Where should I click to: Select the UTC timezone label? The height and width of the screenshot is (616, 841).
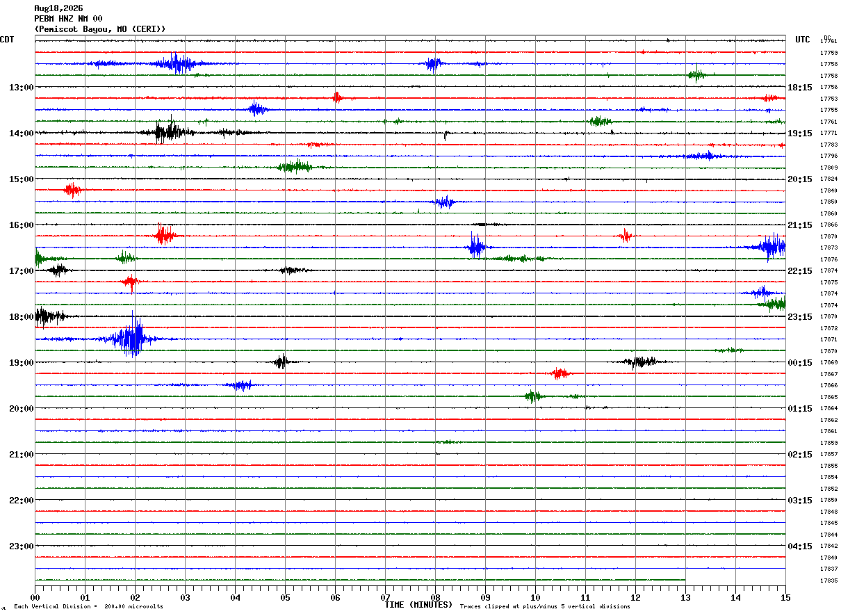pos(803,40)
